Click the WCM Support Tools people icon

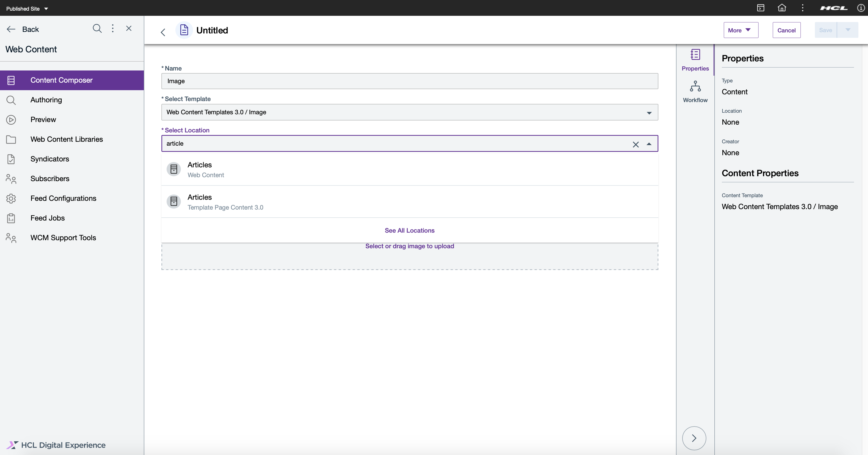click(11, 238)
